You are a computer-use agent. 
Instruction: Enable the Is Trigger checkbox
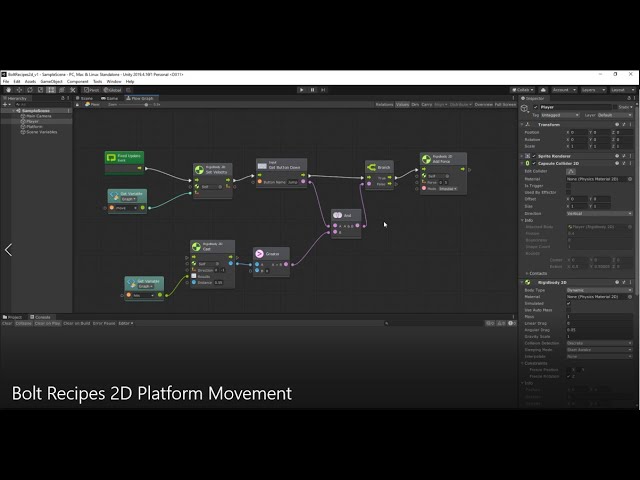(x=569, y=186)
